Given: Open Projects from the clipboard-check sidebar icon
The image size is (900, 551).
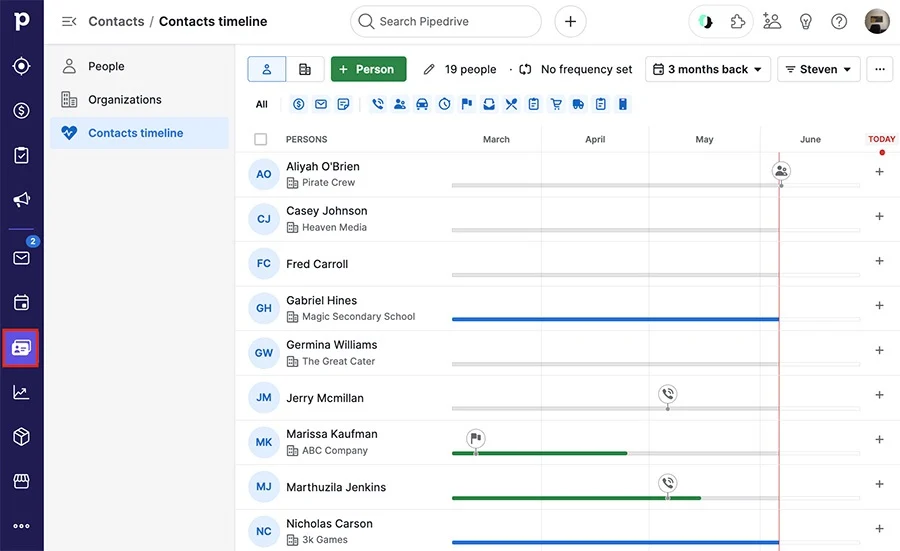Looking at the screenshot, I should (x=21, y=155).
